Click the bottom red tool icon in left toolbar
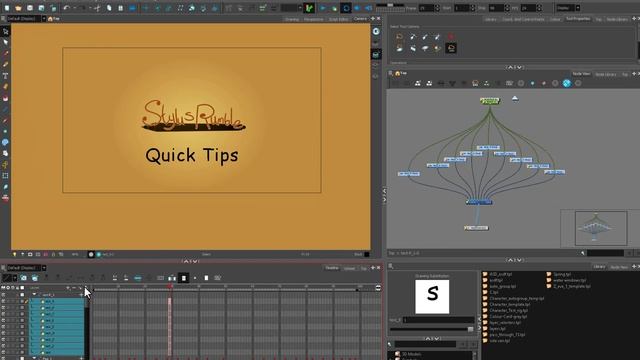The height and width of the screenshot is (360, 640). pyautogui.click(x=5, y=198)
